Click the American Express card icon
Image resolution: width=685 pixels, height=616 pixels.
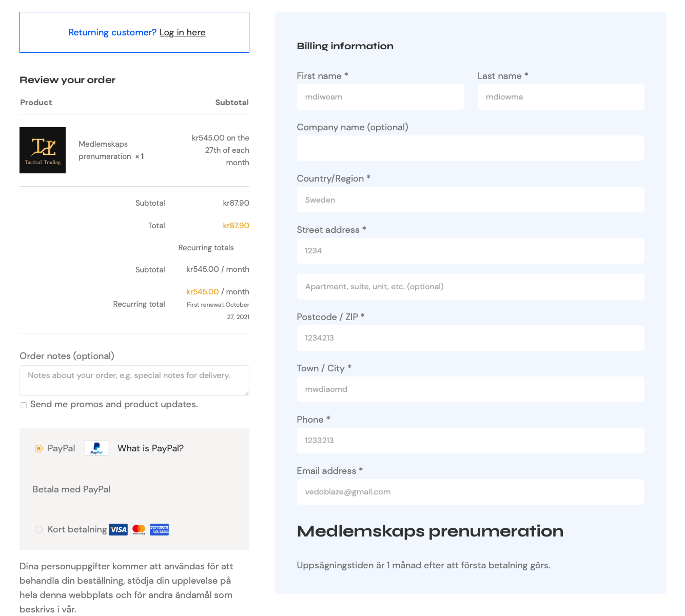[159, 529]
